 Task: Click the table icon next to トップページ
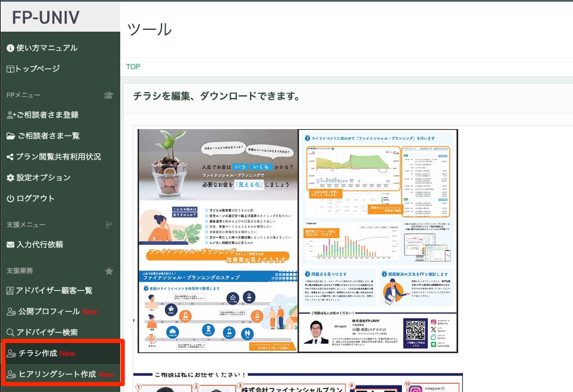[x=10, y=69]
